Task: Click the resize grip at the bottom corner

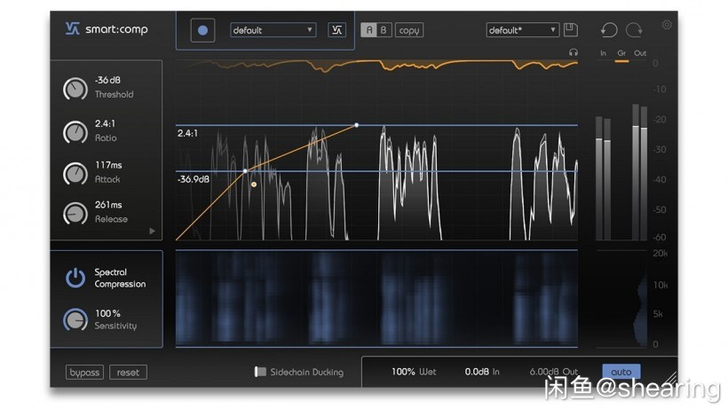Action: click(x=670, y=379)
